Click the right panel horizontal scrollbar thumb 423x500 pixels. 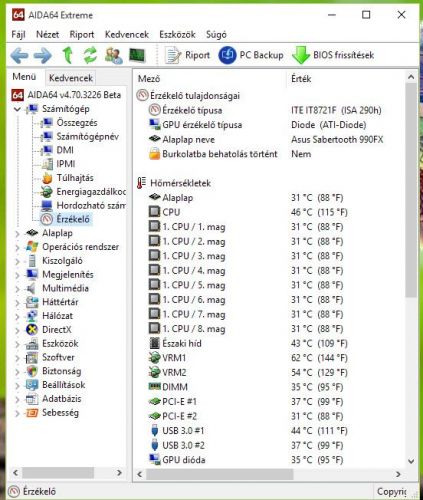click(x=219, y=474)
